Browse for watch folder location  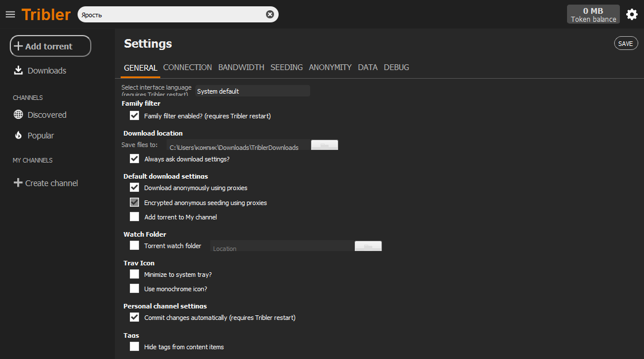coord(368,246)
